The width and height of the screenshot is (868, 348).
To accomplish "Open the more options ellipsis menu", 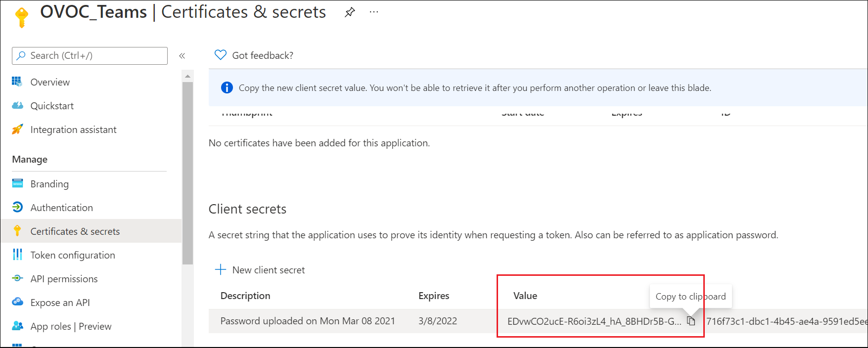I will pyautogui.click(x=374, y=12).
